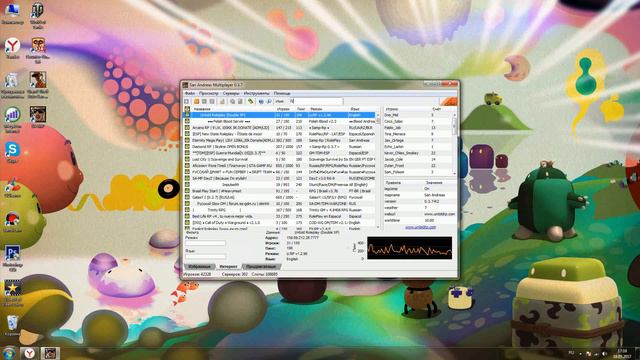Click the SA-MP icon in the taskbar

tap(50, 353)
